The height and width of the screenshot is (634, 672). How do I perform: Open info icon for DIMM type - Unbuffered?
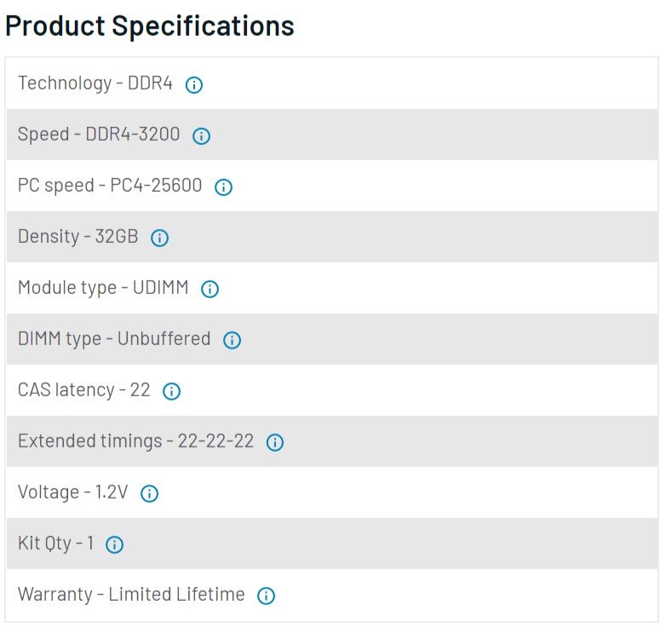coord(232,340)
